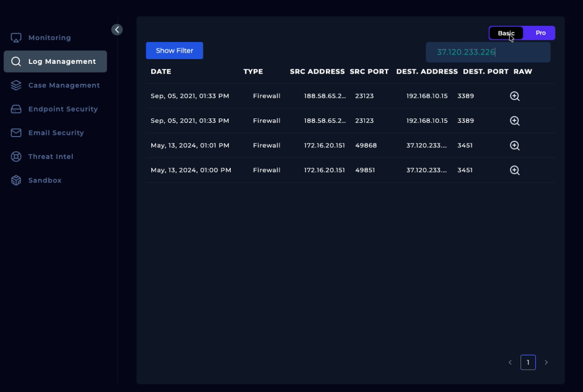Switch search mode to Pro
583x392 pixels.
click(x=540, y=33)
